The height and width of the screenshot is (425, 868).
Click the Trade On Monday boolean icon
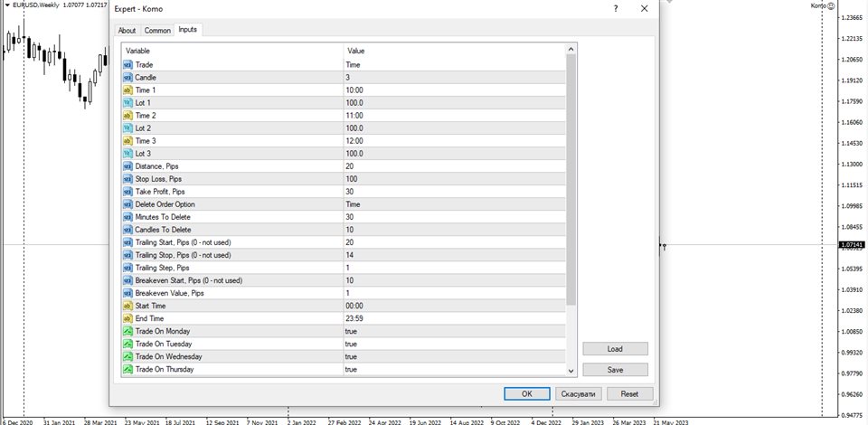pyautogui.click(x=127, y=331)
